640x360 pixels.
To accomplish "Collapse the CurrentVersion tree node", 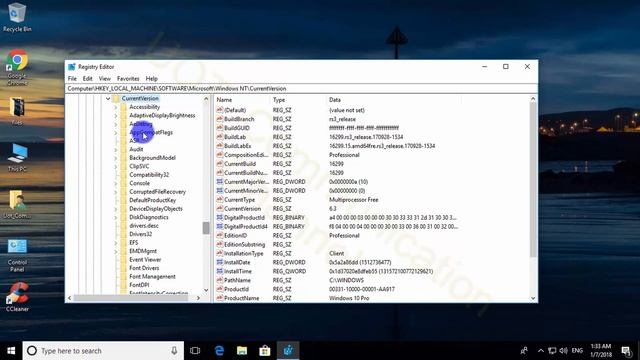I will pyautogui.click(x=108, y=98).
